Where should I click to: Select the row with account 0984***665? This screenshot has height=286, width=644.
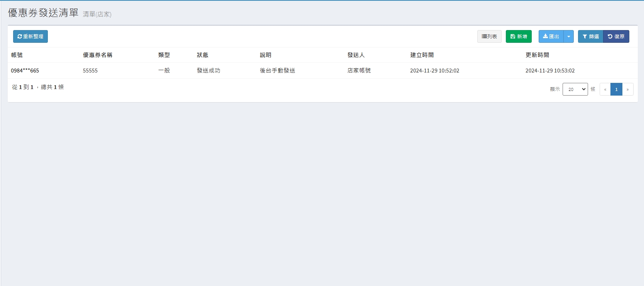(x=25, y=71)
